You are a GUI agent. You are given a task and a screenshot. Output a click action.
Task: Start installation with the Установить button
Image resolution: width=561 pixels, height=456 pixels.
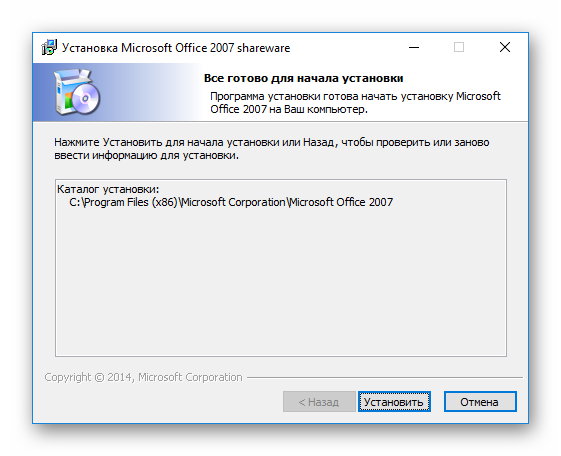394,402
